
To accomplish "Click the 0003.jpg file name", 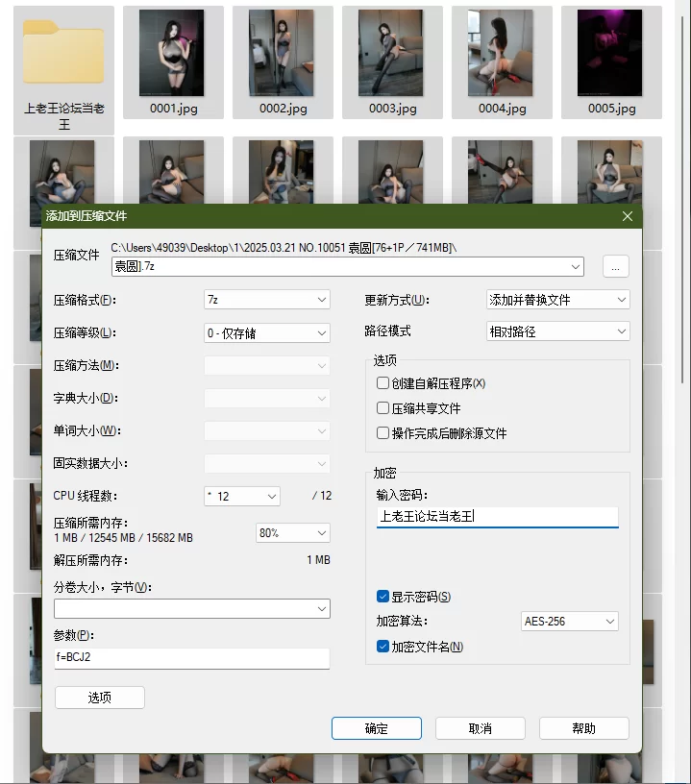I will point(392,108).
